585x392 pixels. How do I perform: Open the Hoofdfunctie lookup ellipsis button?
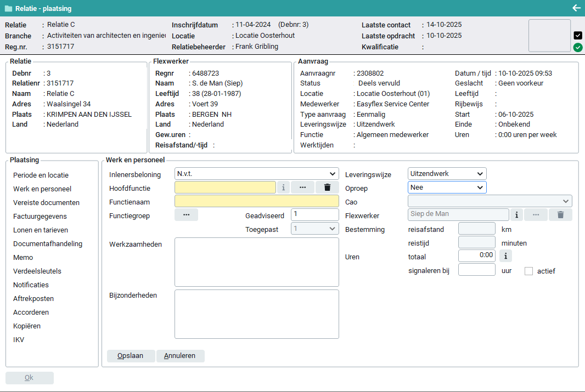pos(302,188)
